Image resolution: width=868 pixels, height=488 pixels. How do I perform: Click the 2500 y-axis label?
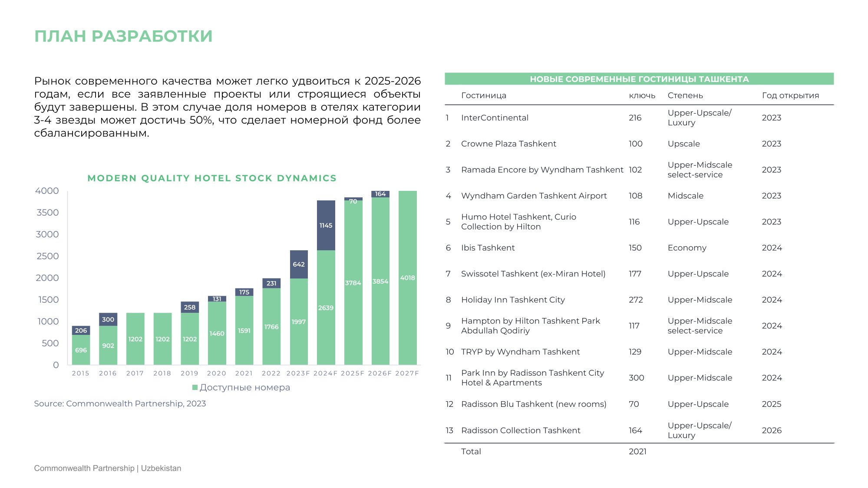(48, 256)
